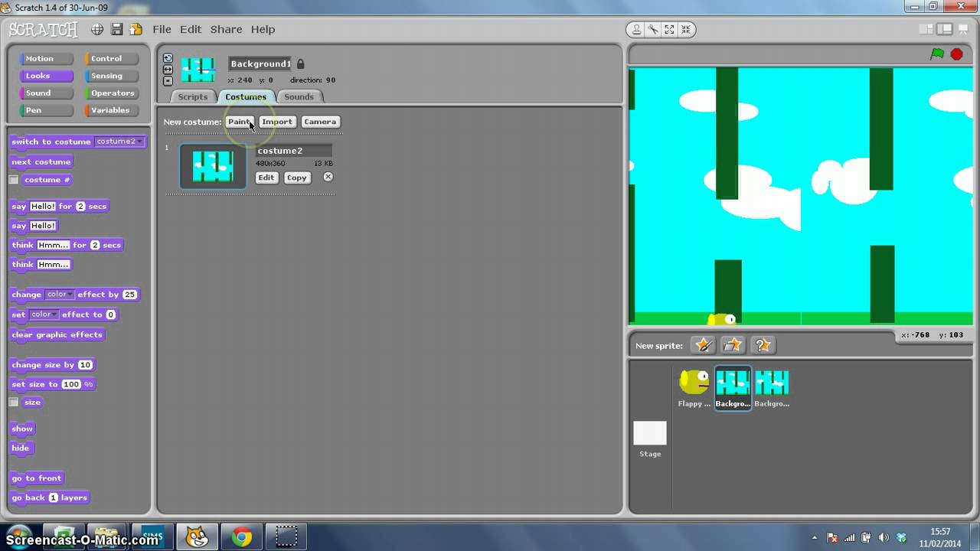Click the Paint new costume button
Screen dimensions: 980x551
click(x=240, y=122)
